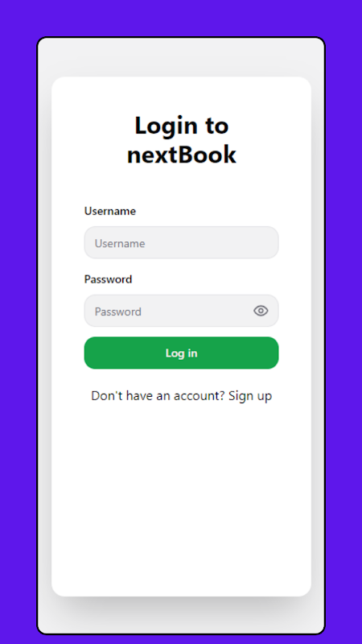This screenshot has height=644, width=362.
Task: Click the "Don't have an account?" text
Action: (x=158, y=396)
